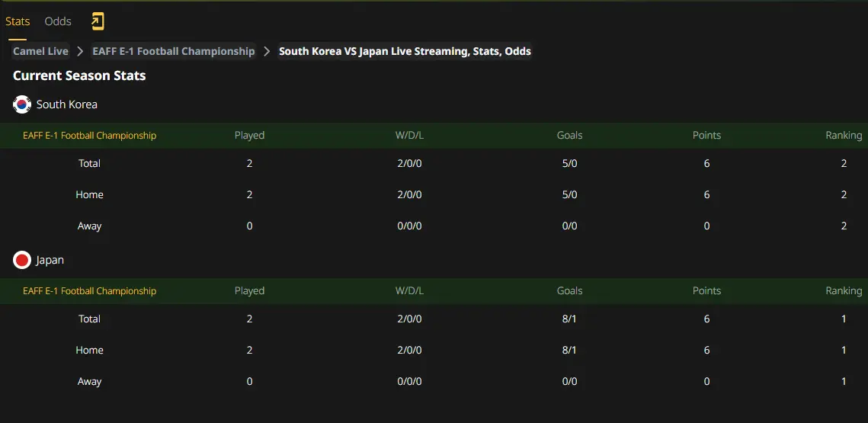Open the Camel Live breadcrumb link
Viewport: 868px width, 423px height.
point(41,52)
